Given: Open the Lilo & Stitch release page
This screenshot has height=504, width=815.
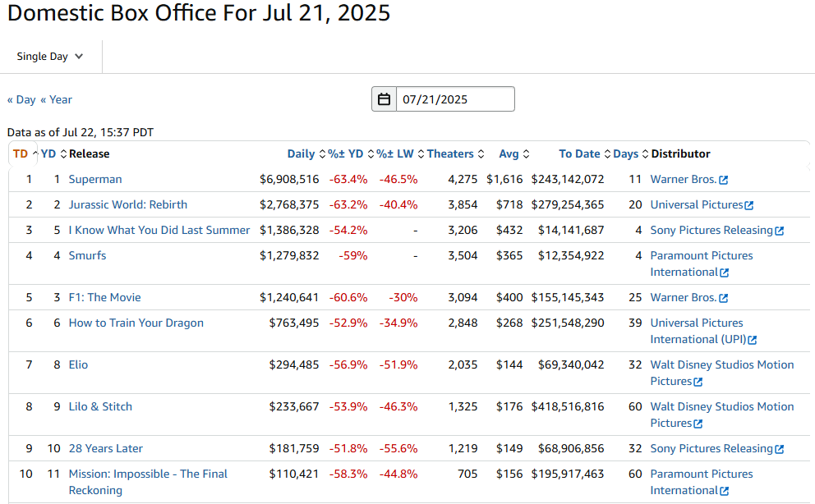Looking at the screenshot, I should click(x=100, y=407).
